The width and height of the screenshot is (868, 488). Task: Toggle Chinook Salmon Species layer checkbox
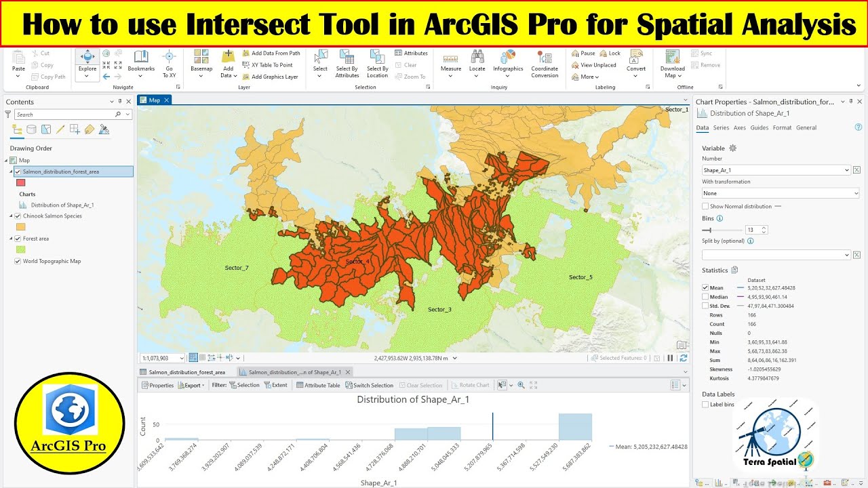click(x=18, y=216)
